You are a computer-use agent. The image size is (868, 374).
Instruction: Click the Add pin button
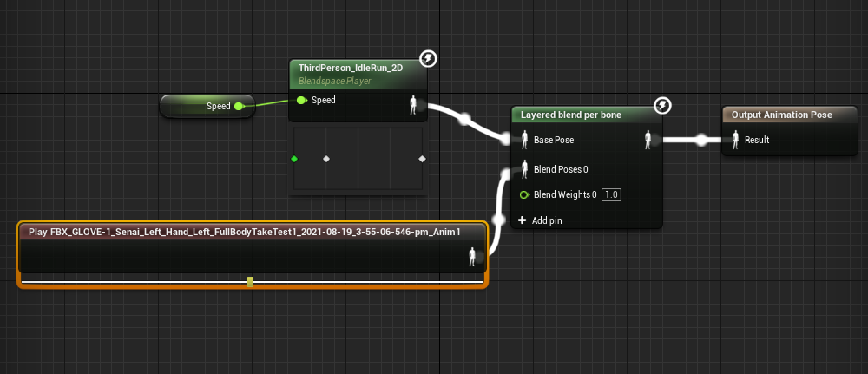click(540, 220)
